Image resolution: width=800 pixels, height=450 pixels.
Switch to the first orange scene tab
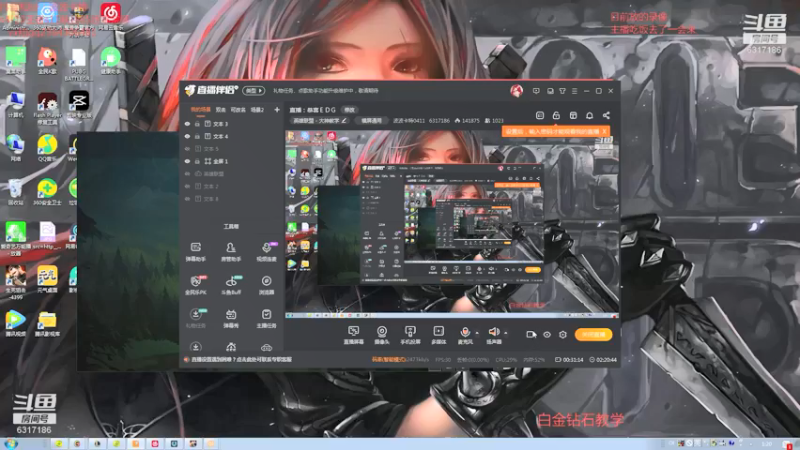point(201,110)
